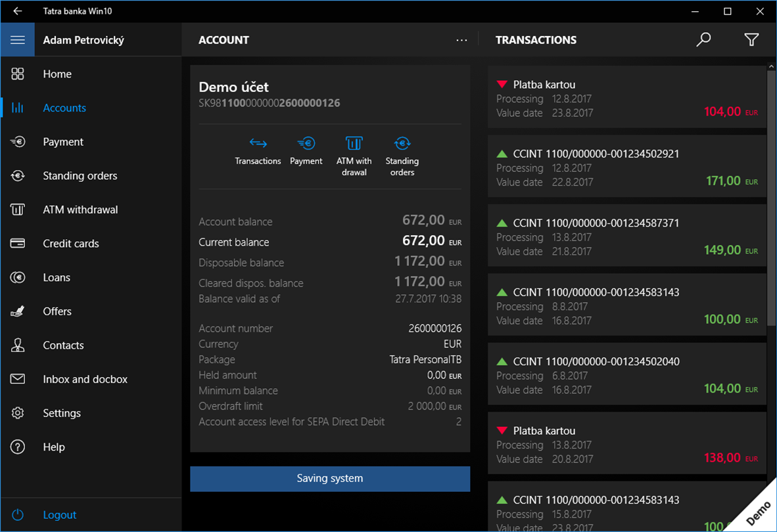Click the Tatra PersonalTB package value
The image size is (777, 532).
[425, 359]
